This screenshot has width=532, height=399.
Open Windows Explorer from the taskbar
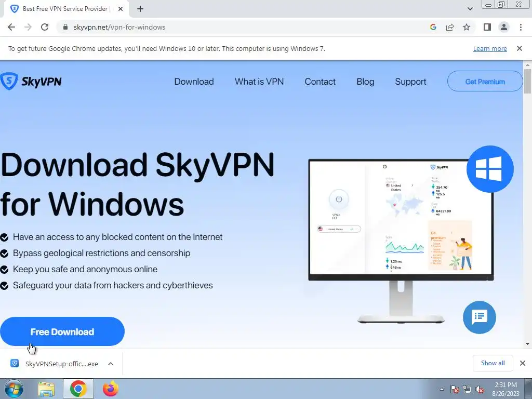click(46, 389)
